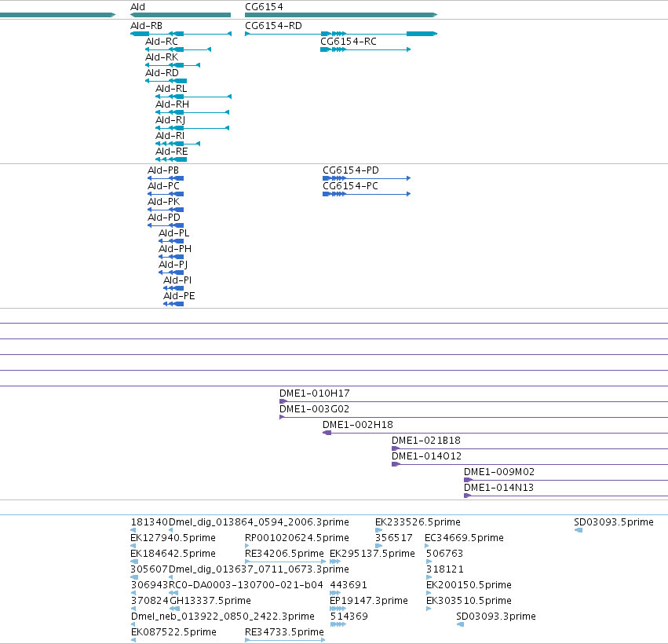The image size is (668, 644).
Task: Click the CG6154-RC transcript label
Action: (349, 42)
